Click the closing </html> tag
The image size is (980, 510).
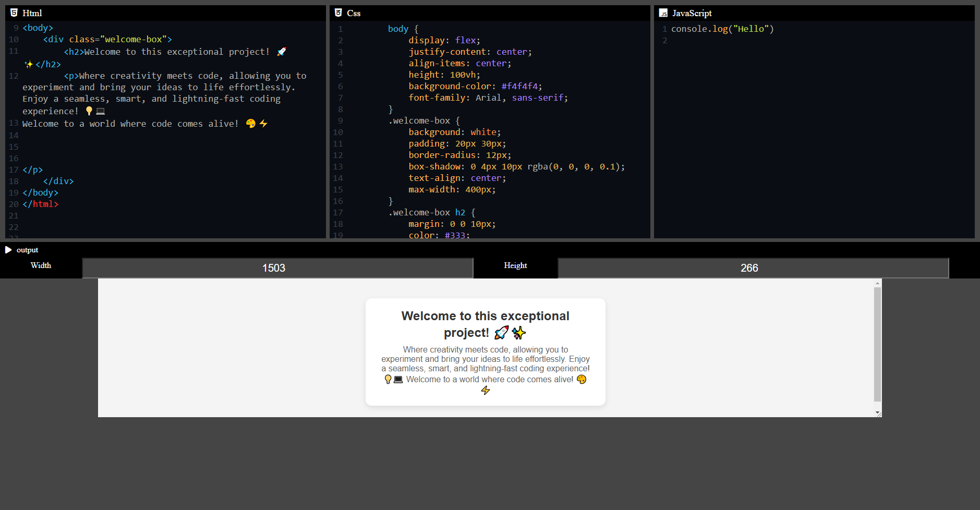40,204
